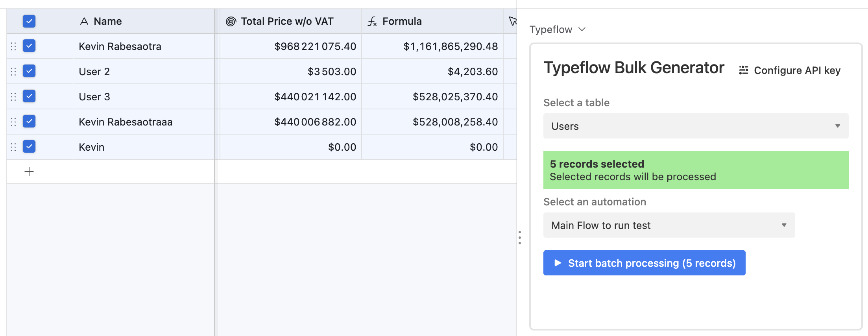Click drag handle for User 2 row
The height and width of the screenshot is (336, 868).
click(13, 72)
